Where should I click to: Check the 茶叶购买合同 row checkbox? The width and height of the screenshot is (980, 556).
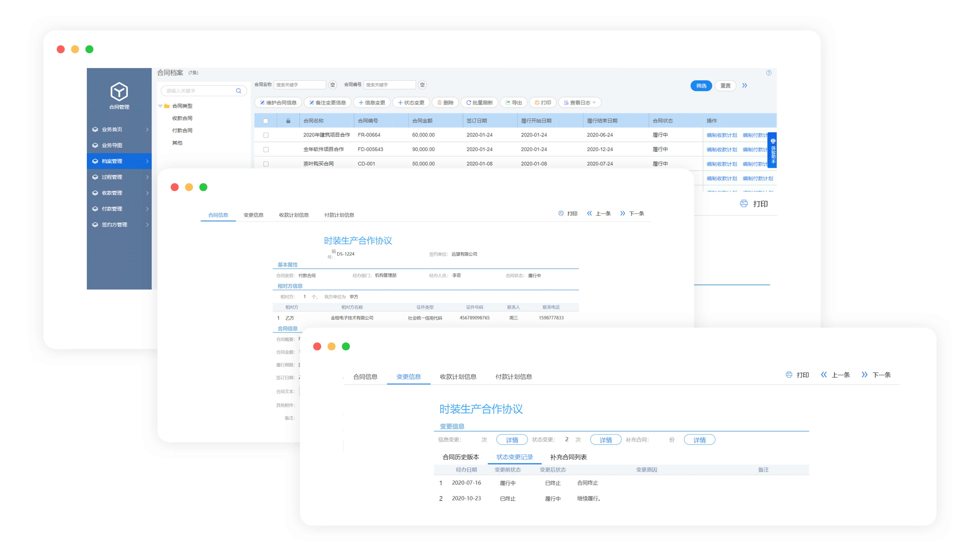tap(266, 164)
